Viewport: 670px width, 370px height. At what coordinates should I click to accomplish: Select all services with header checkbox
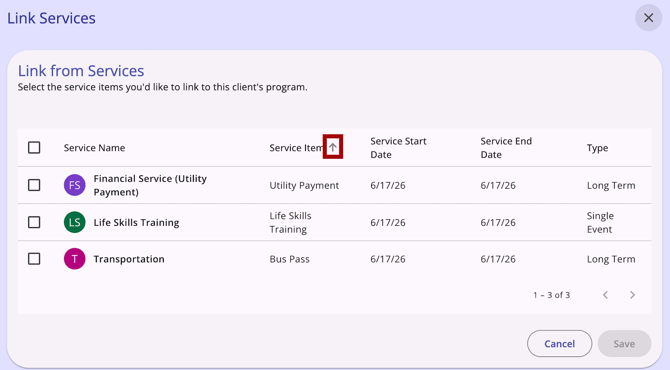coord(34,147)
